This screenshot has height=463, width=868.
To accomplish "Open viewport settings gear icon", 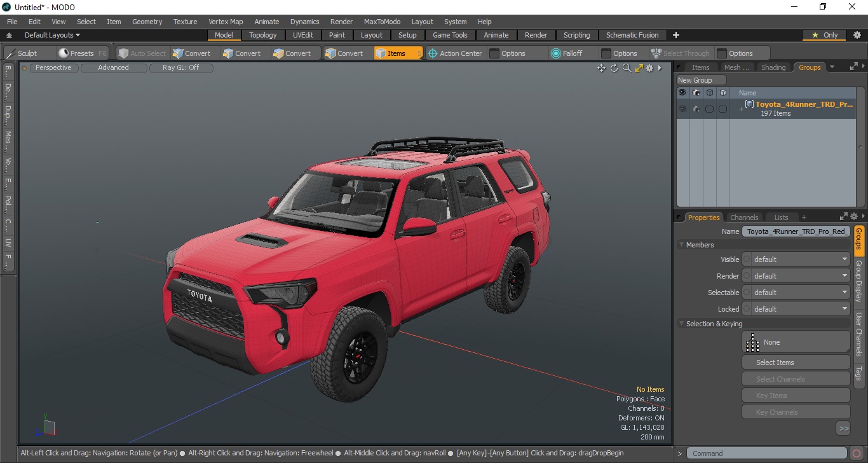I will [x=649, y=68].
